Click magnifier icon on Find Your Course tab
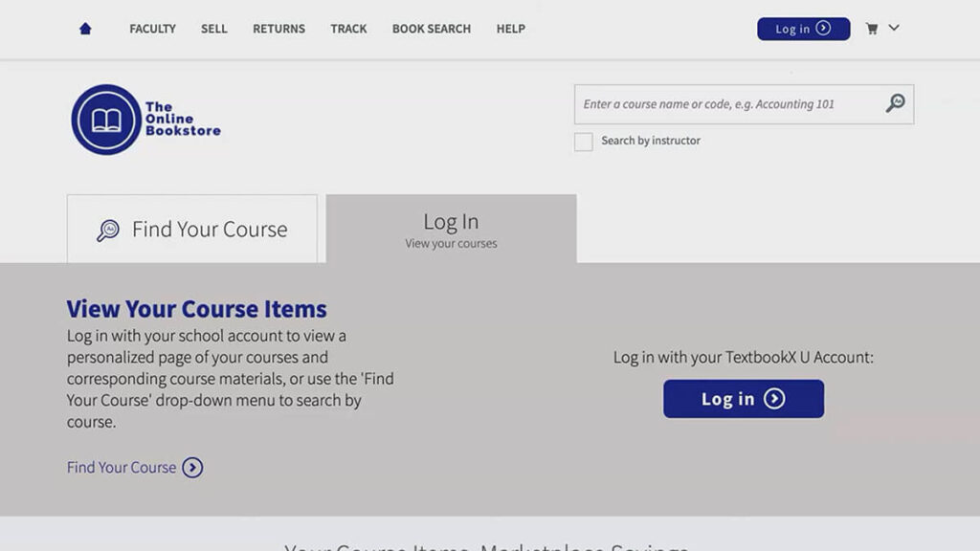Image resolution: width=980 pixels, height=551 pixels. [x=108, y=231]
